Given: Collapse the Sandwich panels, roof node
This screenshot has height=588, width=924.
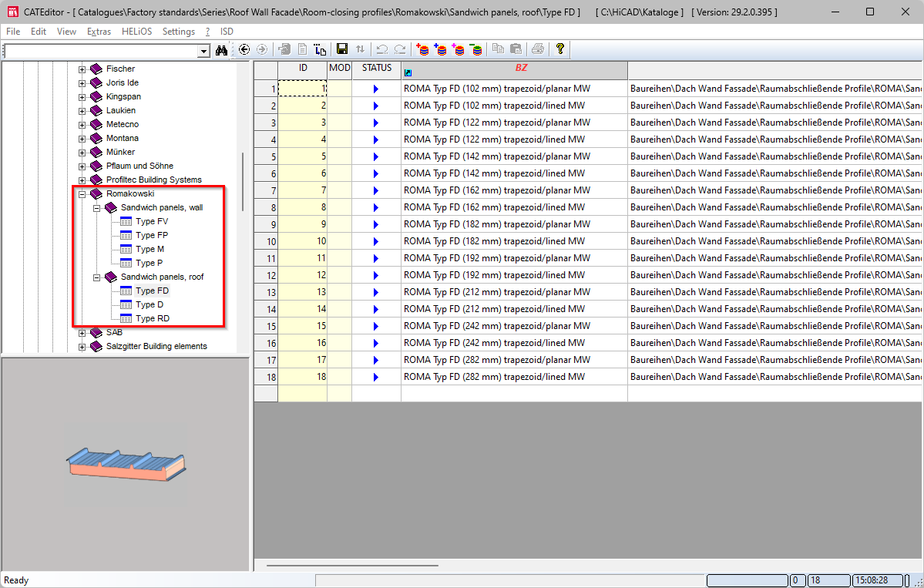Looking at the screenshot, I should tap(96, 277).
